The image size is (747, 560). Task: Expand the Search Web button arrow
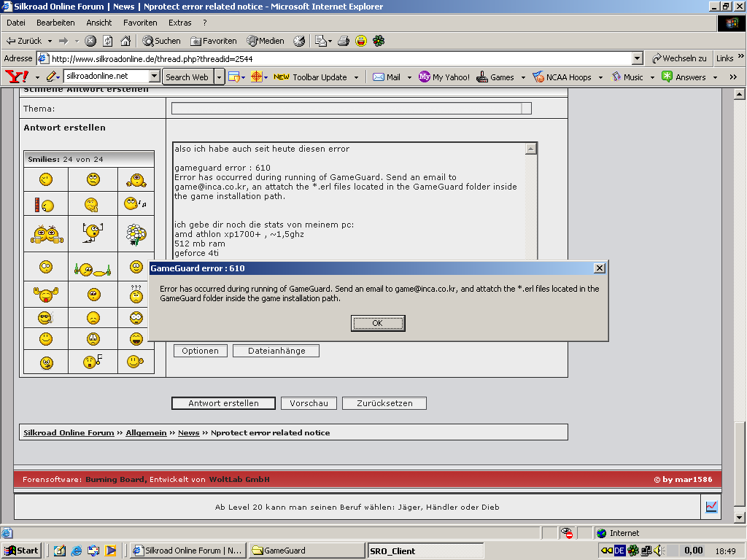(219, 77)
